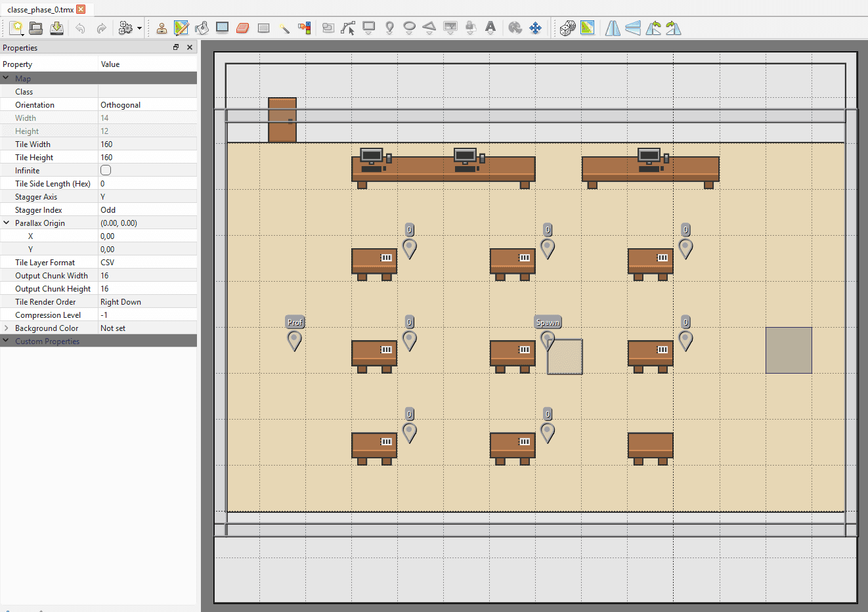868x612 pixels.
Task: Float the Properties panel
Action: (x=176, y=47)
